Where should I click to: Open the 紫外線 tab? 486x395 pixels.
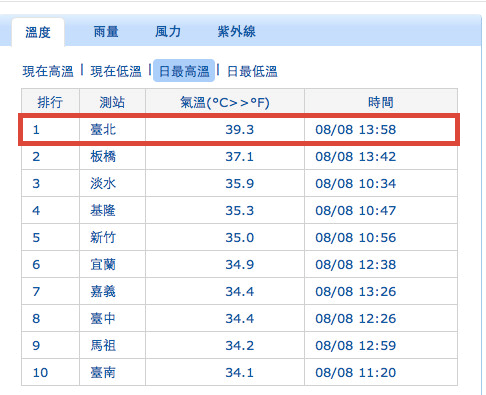236,32
